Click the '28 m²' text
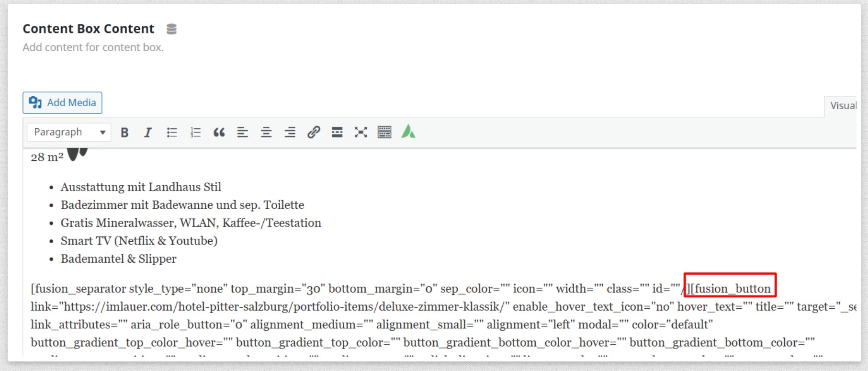This screenshot has width=868, height=371. pyautogui.click(x=47, y=157)
